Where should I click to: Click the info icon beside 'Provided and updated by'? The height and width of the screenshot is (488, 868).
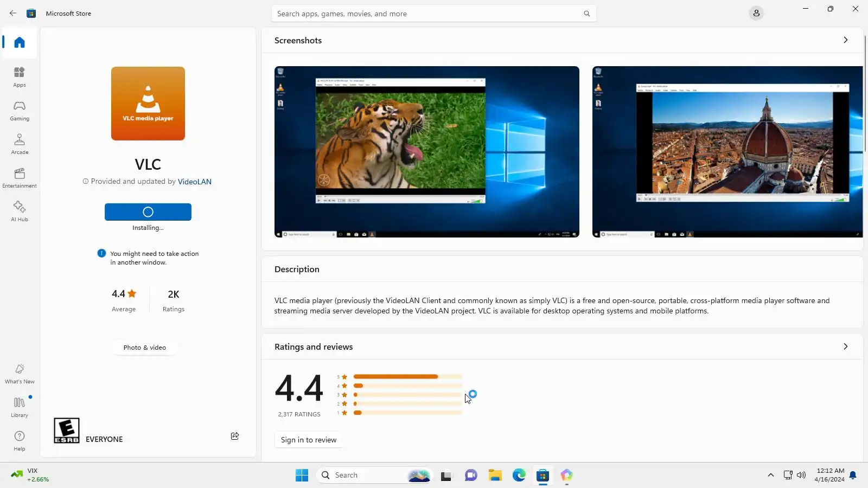click(85, 182)
